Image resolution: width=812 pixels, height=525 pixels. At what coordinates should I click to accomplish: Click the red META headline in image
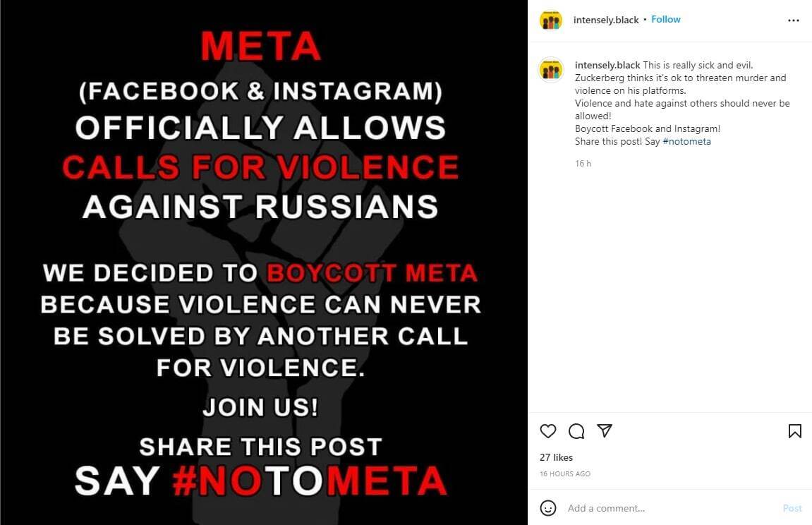coord(261,48)
